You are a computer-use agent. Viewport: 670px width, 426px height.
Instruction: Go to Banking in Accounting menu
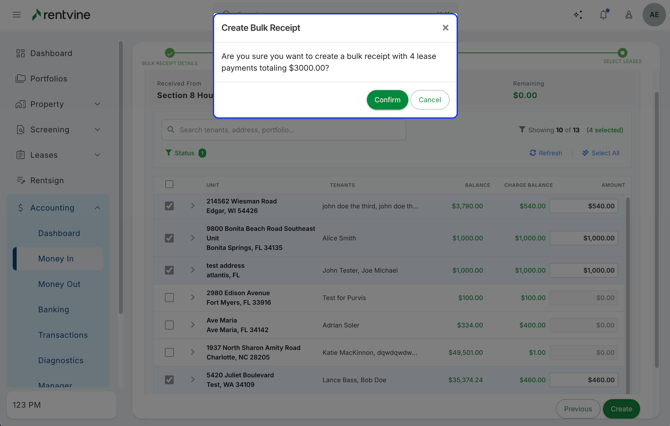(x=53, y=310)
